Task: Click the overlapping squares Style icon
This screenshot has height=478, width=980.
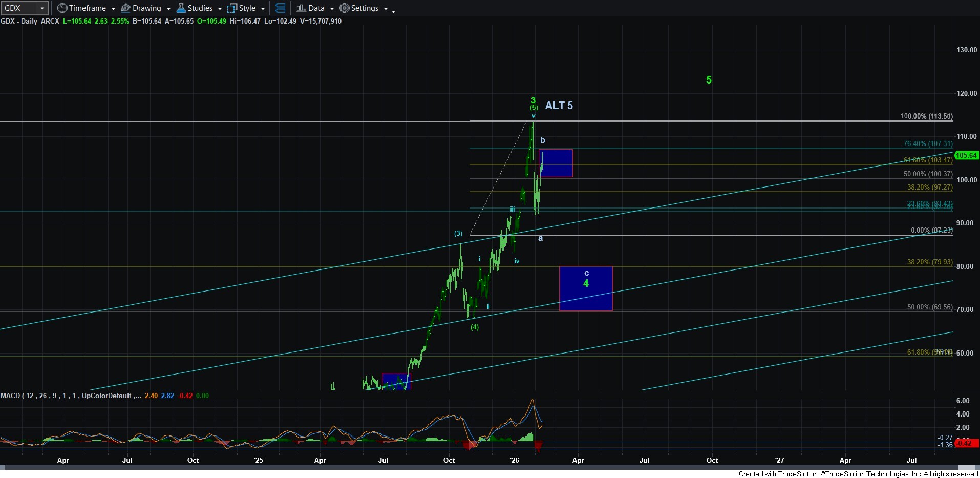Action: [x=232, y=8]
